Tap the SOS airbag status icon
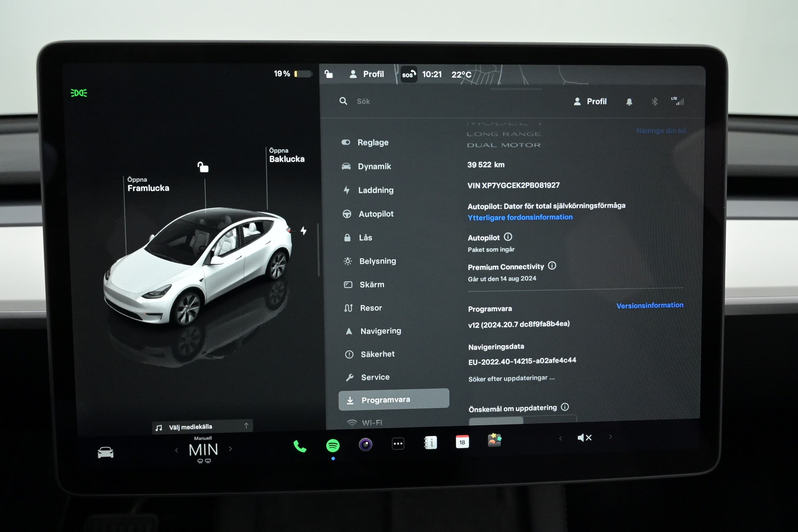This screenshot has height=532, width=798. 409,74
